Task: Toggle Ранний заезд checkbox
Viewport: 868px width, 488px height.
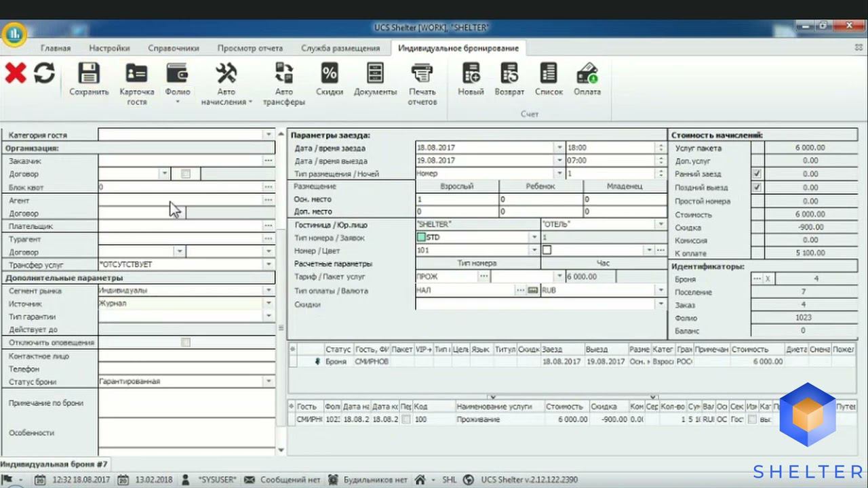Action: click(x=757, y=174)
